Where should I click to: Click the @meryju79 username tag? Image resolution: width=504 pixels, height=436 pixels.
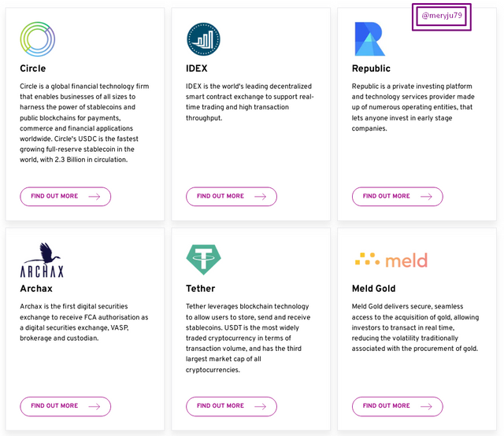(x=442, y=16)
